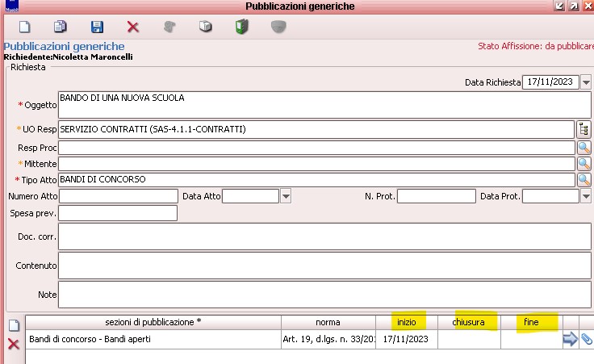594x364 pixels.
Task: Open organization tree next to UO Resp
Action: (x=584, y=129)
